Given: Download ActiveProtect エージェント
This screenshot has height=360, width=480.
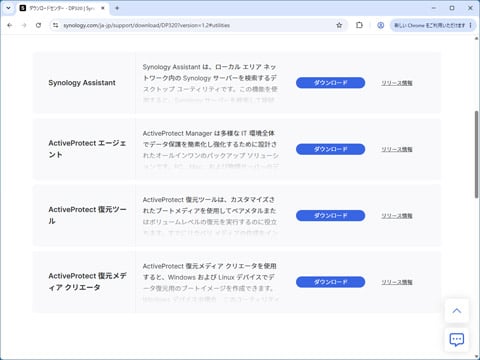Looking at the screenshot, I should 330,149.
